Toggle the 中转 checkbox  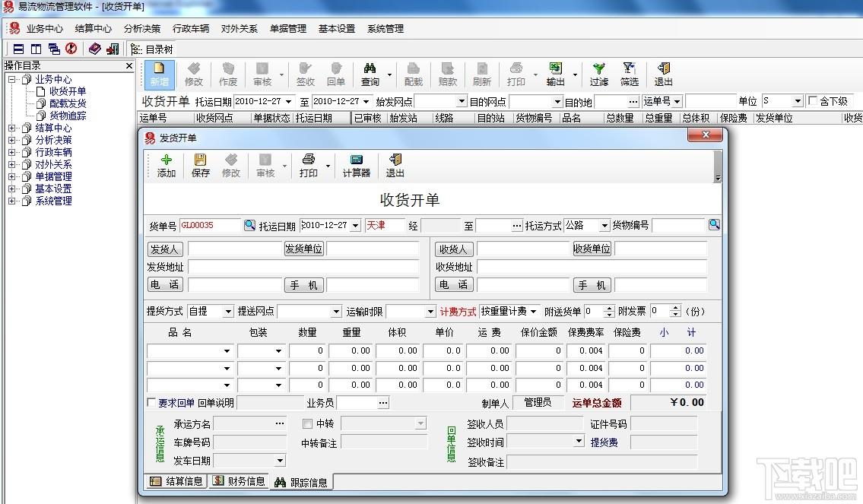pos(307,423)
